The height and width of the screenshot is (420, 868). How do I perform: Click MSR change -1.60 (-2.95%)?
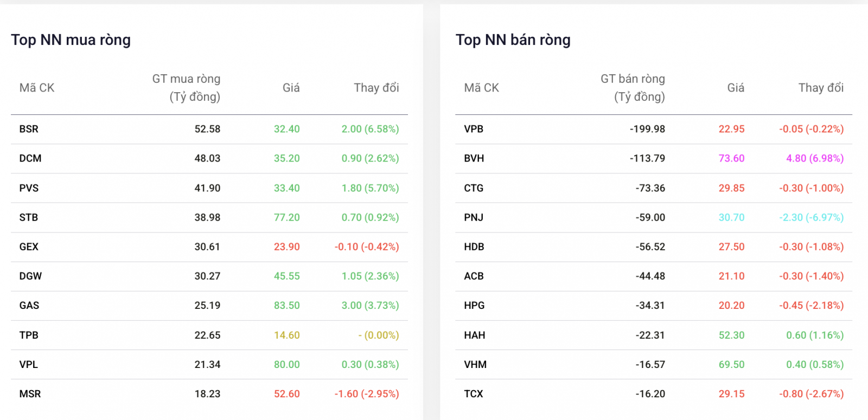(367, 394)
